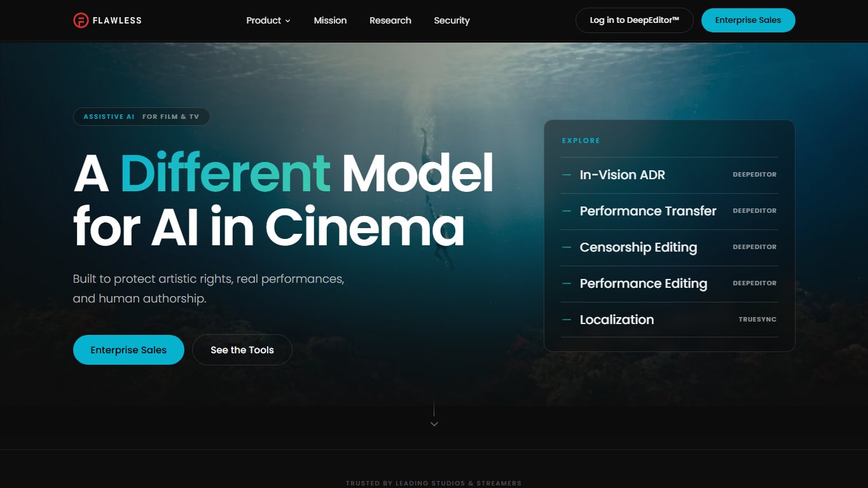Click See the Tools button

tap(242, 350)
